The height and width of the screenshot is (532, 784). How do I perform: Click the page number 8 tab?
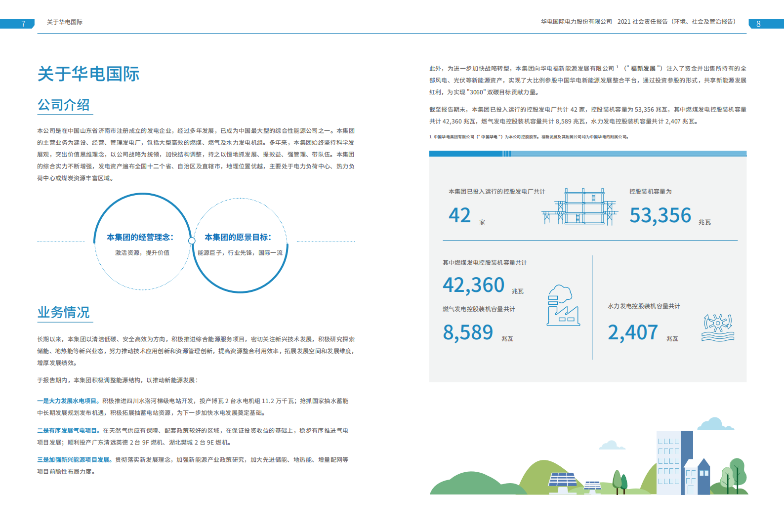(766, 24)
